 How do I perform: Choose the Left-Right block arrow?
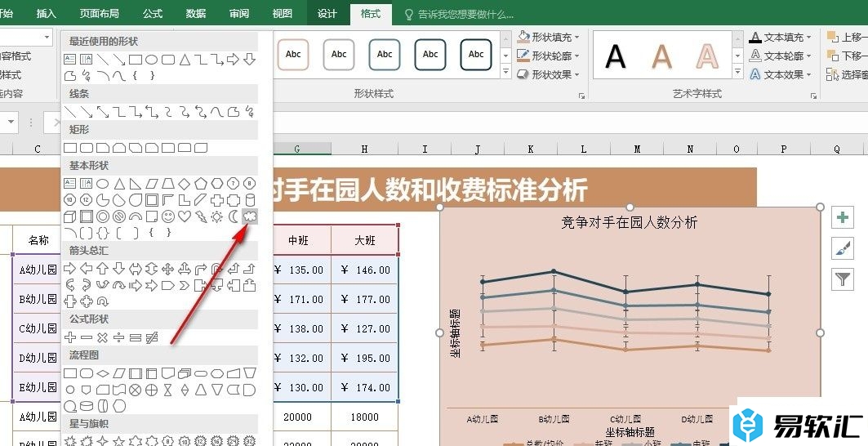pos(135,270)
